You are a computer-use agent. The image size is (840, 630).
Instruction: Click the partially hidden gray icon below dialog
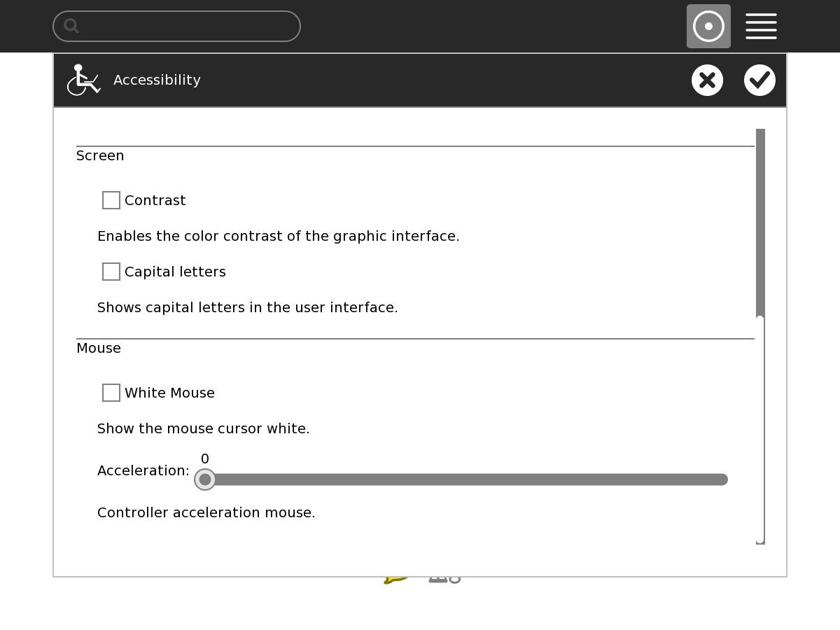point(444,580)
